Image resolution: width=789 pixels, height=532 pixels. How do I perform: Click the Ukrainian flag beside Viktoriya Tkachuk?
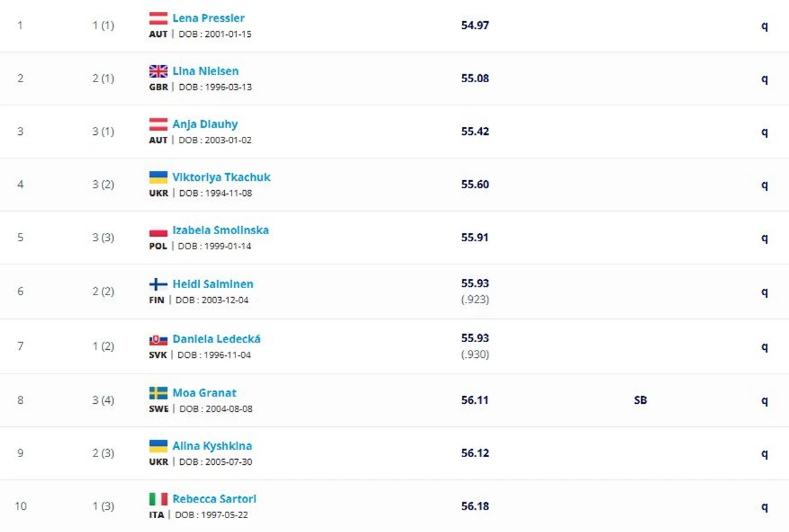pyautogui.click(x=158, y=178)
